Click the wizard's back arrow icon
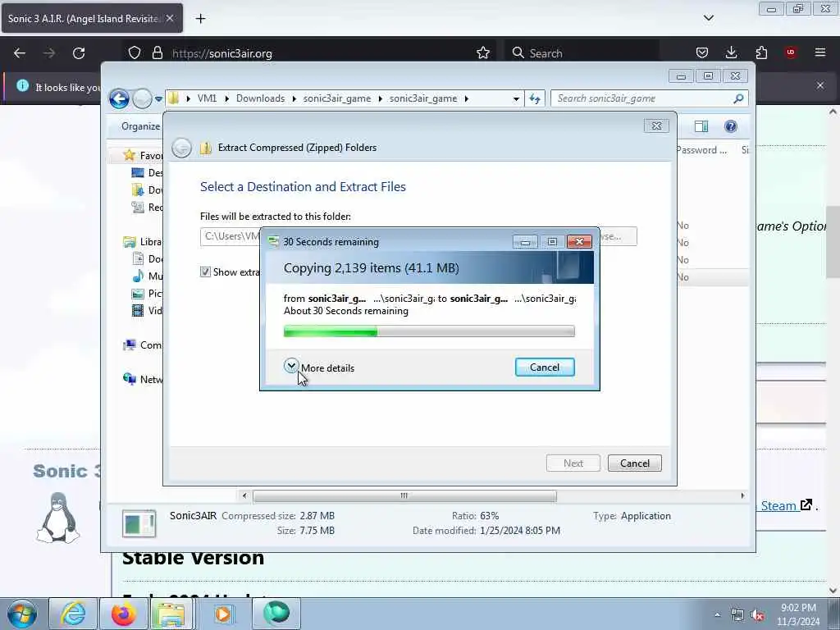 pos(181,148)
